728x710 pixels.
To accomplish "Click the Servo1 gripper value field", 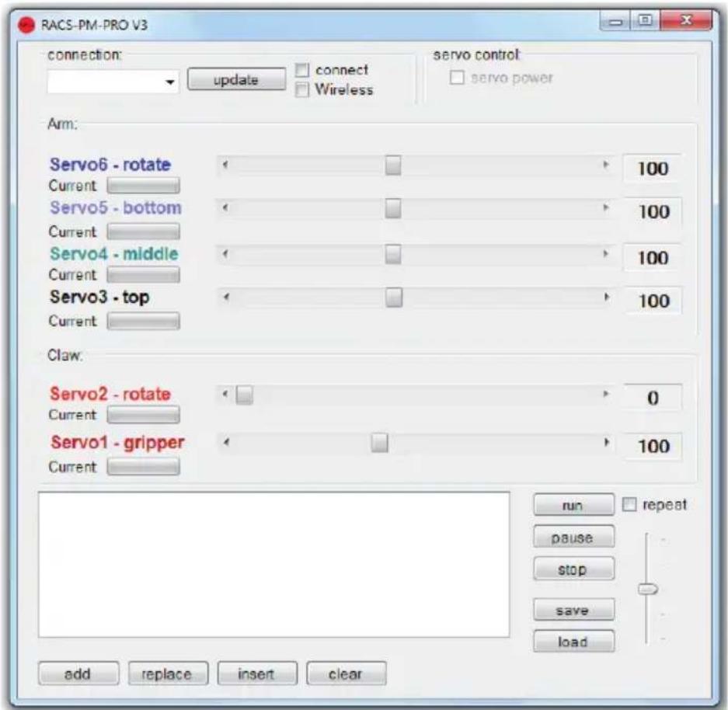I will [x=653, y=446].
